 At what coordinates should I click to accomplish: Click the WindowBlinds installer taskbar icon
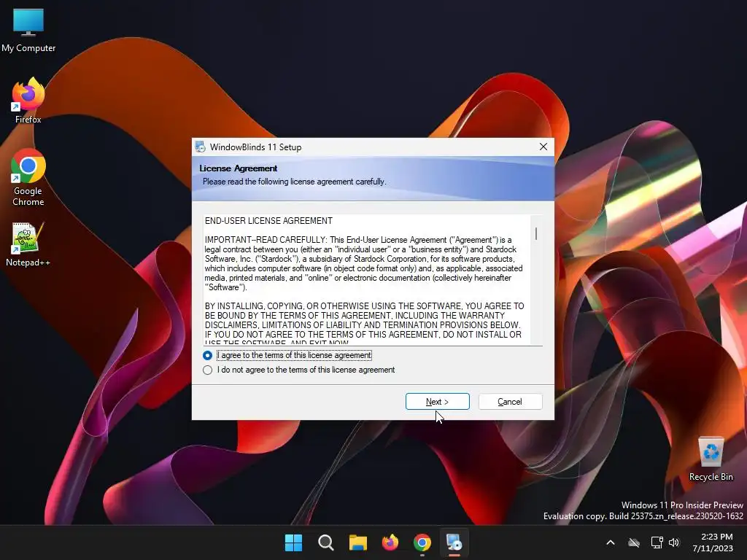pyautogui.click(x=454, y=542)
